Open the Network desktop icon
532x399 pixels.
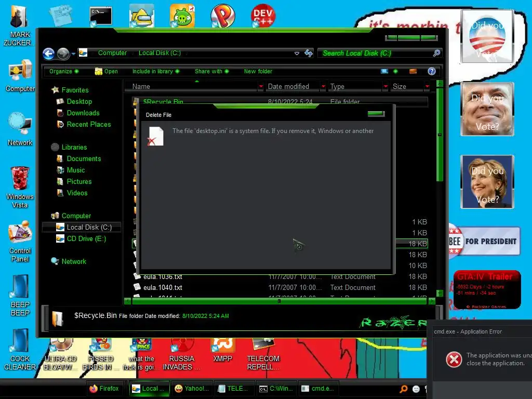click(20, 129)
